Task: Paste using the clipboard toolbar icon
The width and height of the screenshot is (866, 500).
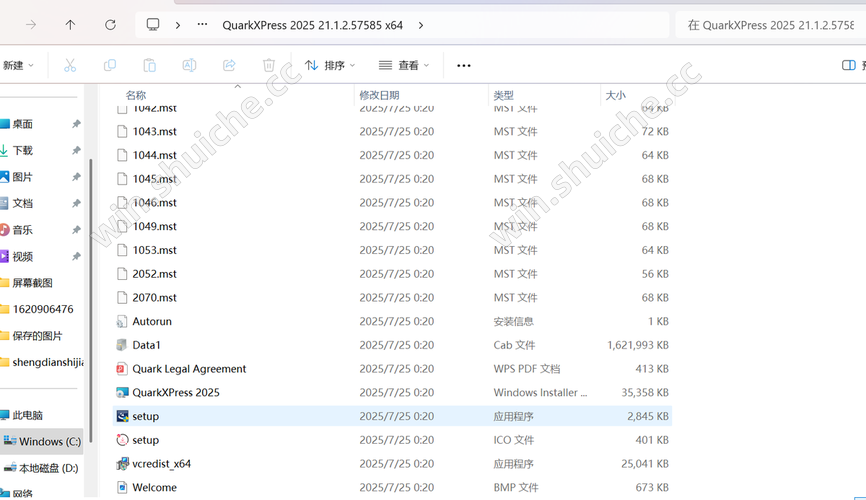Action: pyautogui.click(x=150, y=65)
